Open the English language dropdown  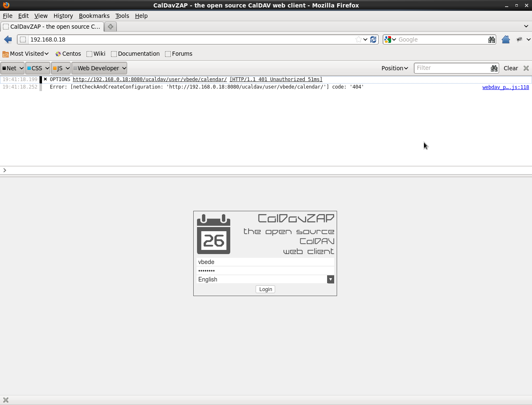[x=330, y=279]
